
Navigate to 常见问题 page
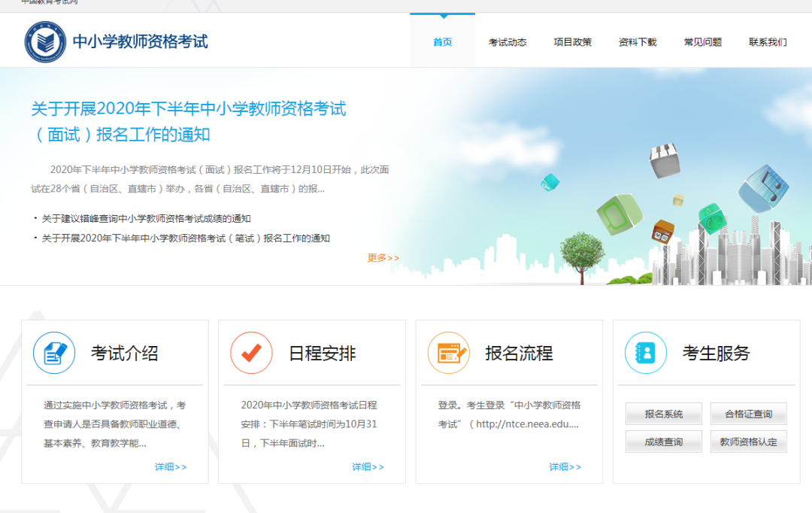click(702, 42)
